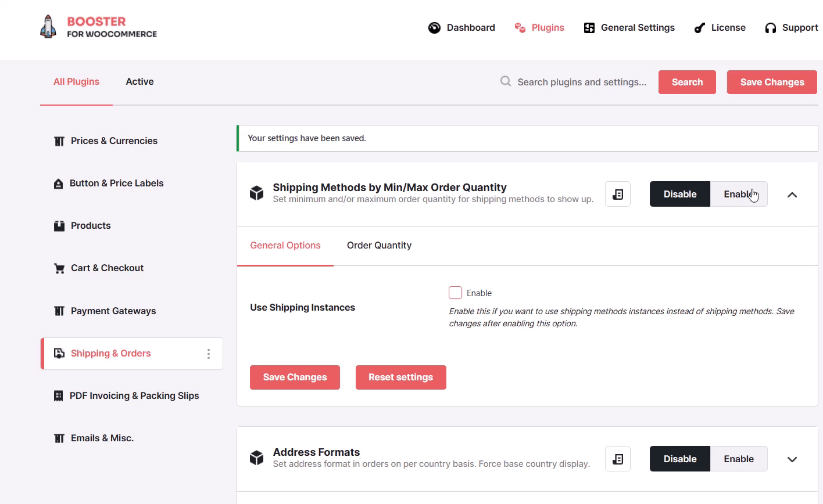The height and width of the screenshot is (504, 823).
Task: Click the Use Shipping Instances label
Action: 302,308
